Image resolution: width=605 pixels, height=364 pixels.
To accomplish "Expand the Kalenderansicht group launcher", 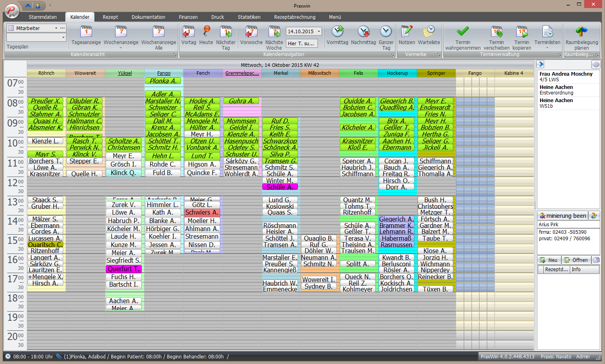I will [175, 55].
